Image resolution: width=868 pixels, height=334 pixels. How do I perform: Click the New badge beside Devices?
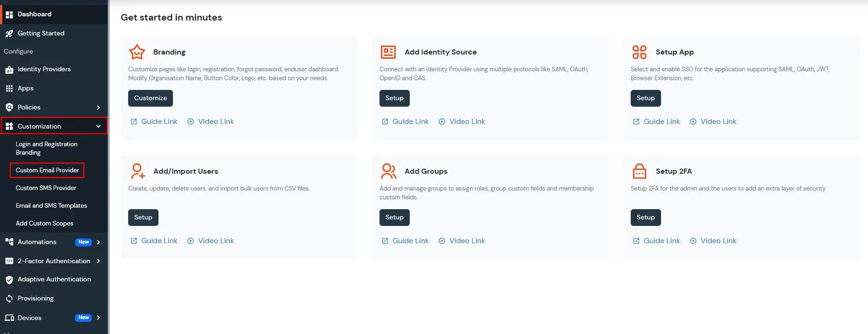pos(83,318)
